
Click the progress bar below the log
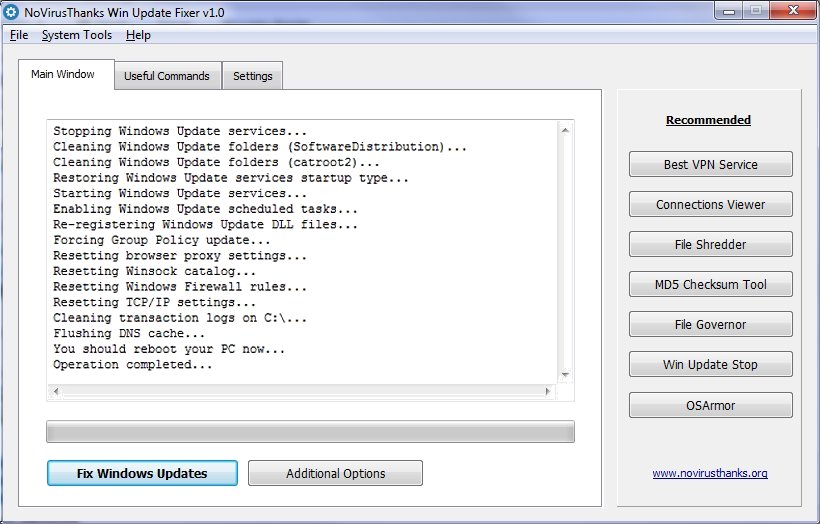click(x=310, y=431)
